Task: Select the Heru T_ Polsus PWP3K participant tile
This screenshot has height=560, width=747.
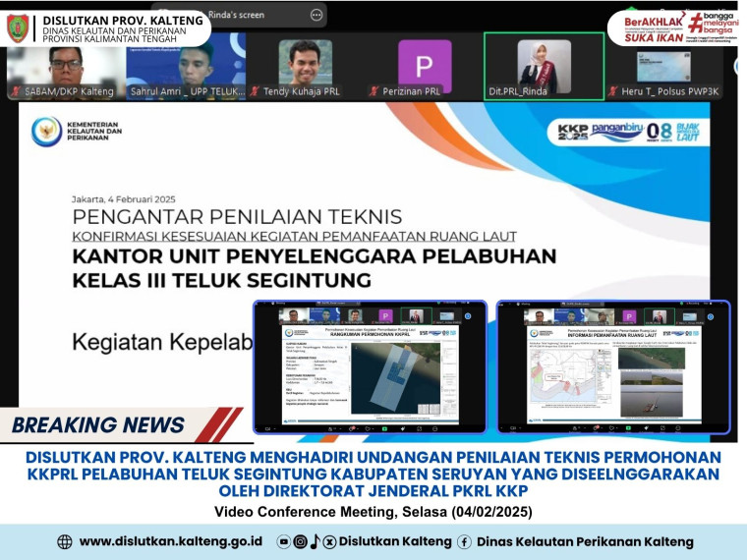Action: pyautogui.click(x=663, y=67)
